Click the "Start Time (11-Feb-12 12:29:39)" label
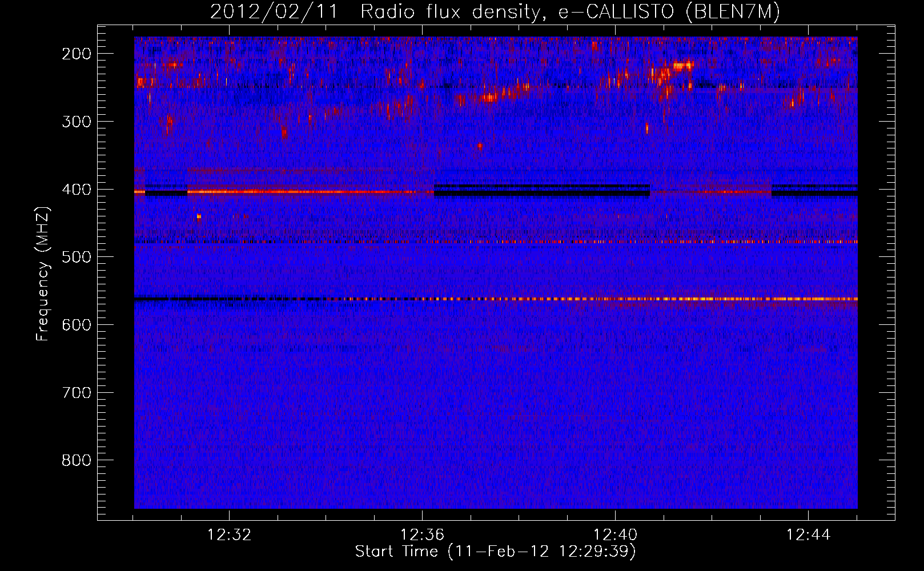 coord(495,552)
